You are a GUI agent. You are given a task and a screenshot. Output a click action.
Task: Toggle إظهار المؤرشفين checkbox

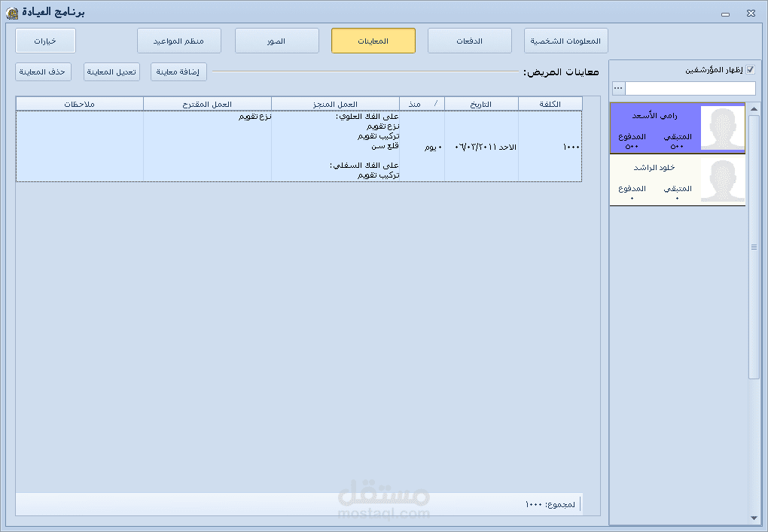[750, 70]
